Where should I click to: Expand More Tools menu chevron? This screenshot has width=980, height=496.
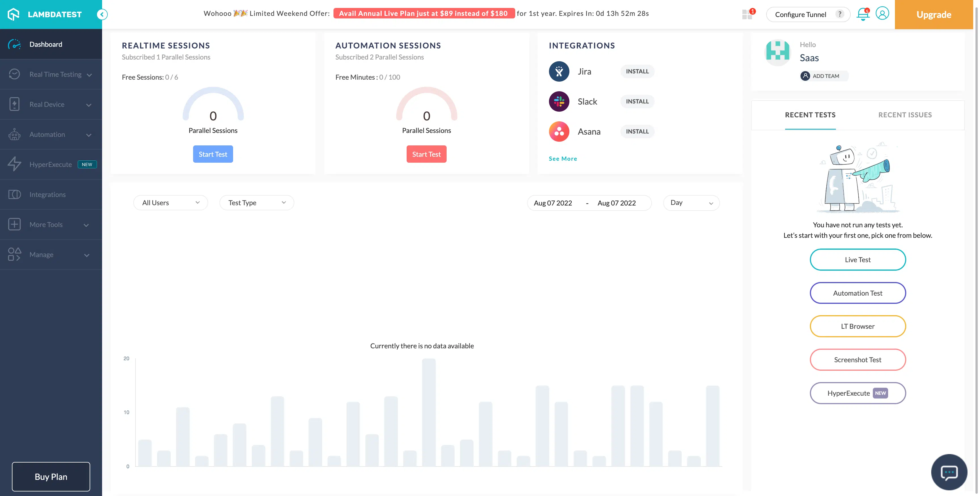click(x=86, y=225)
